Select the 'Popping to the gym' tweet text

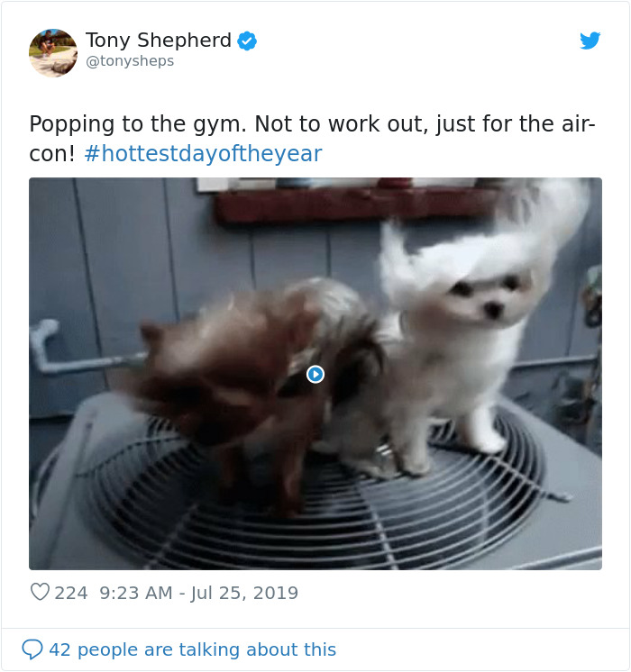tap(312, 139)
